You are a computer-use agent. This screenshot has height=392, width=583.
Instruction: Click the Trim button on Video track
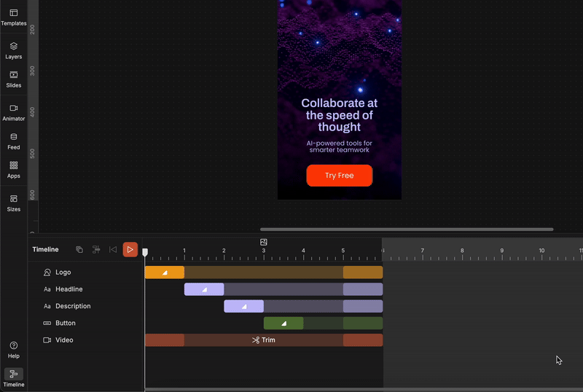pos(264,340)
